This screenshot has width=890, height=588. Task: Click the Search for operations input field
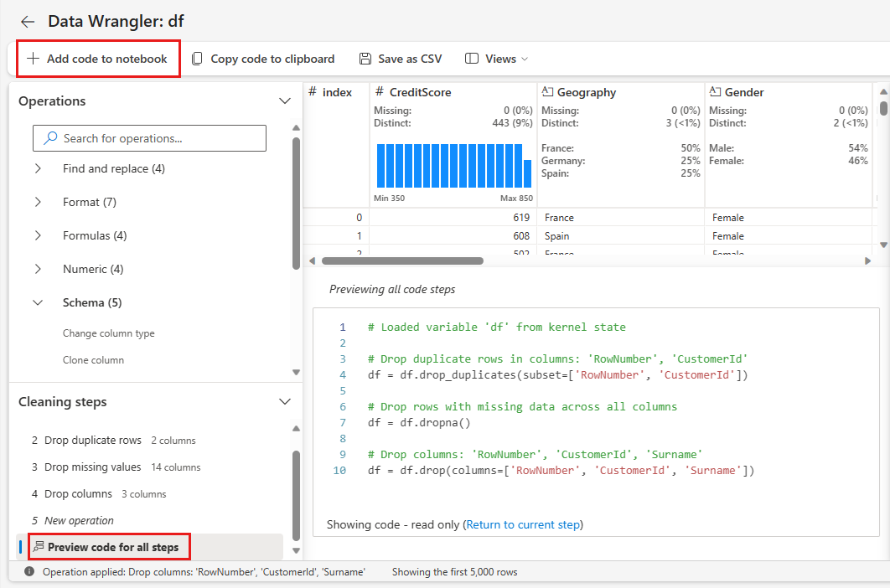[x=149, y=137]
